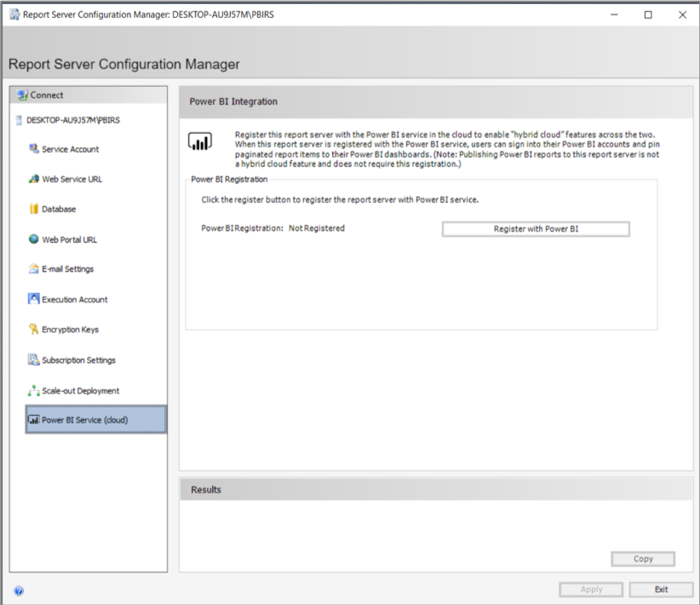Select DESKTOP-AU9J57M\PBIRS server node
The image size is (700, 605).
tap(72, 120)
